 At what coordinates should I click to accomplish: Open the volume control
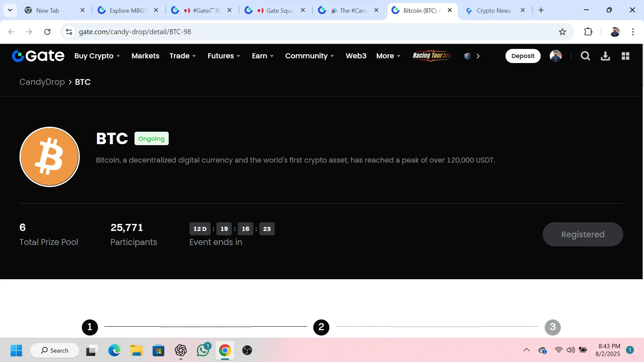tap(571, 350)
